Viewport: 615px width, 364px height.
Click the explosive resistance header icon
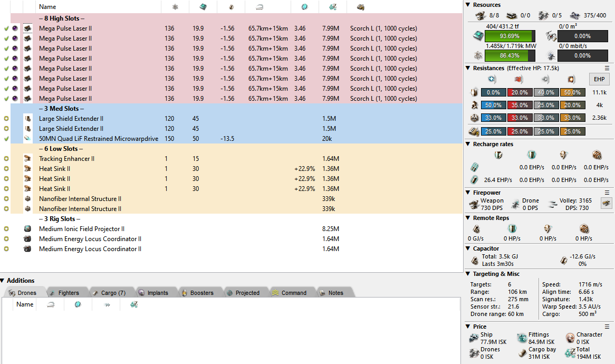[571, 79]
